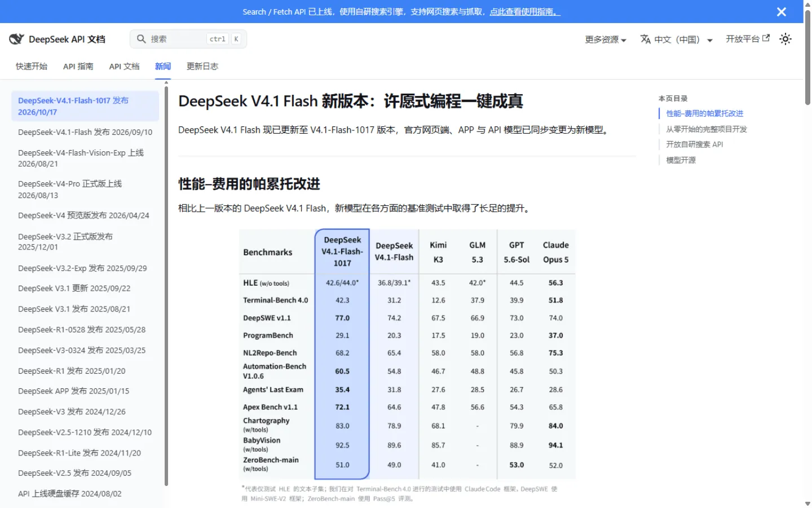This screenshot has width=812, height=508.
Task: Click the page vertical scrollbar thumb
Action: pos(807,56)
